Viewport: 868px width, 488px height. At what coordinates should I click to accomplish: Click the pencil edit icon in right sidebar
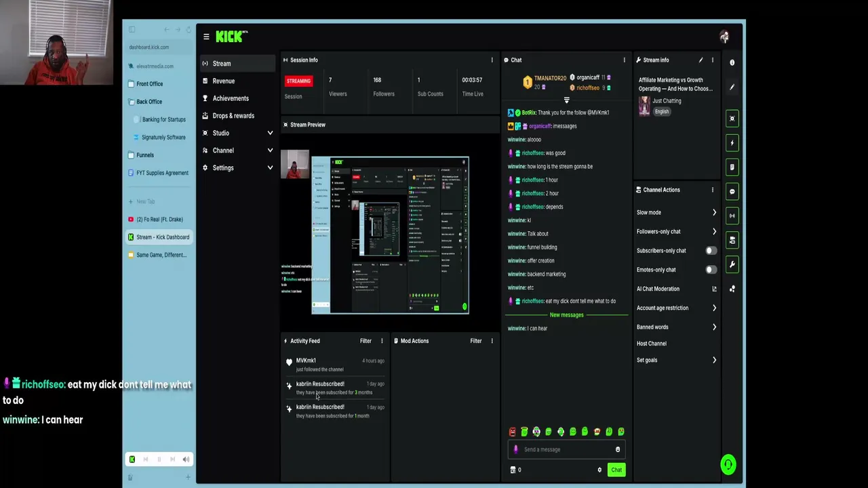[x=732, y=87]
